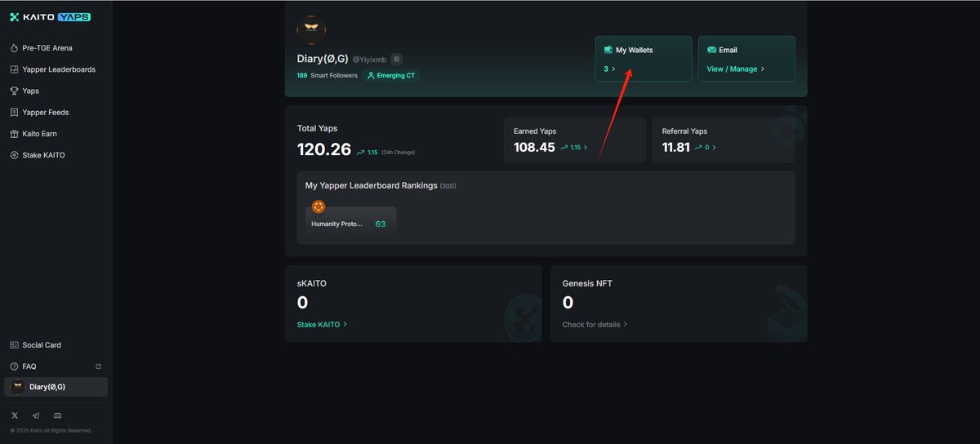Open Kaito's Discord social icon
Image resolution: width=980 pixels, height=444 pixels.
coord(57,415)
